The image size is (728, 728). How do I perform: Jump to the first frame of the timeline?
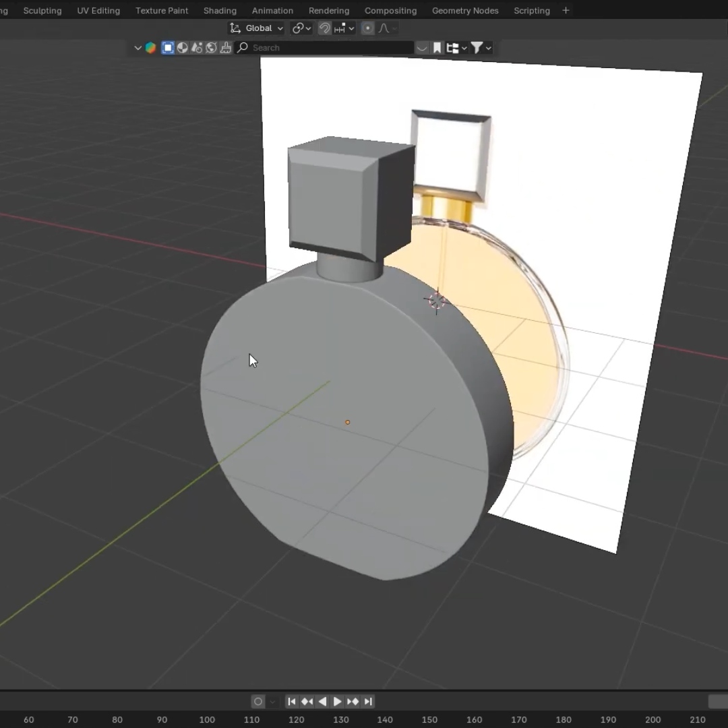tap(291, 702)
